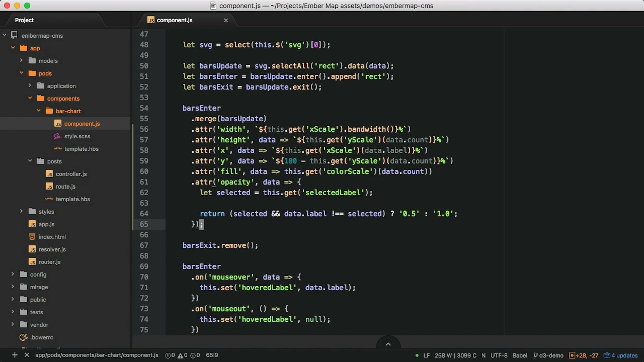644x362 pixels.
Task: Click the Project panel header
Action: (x=24, y=20)
